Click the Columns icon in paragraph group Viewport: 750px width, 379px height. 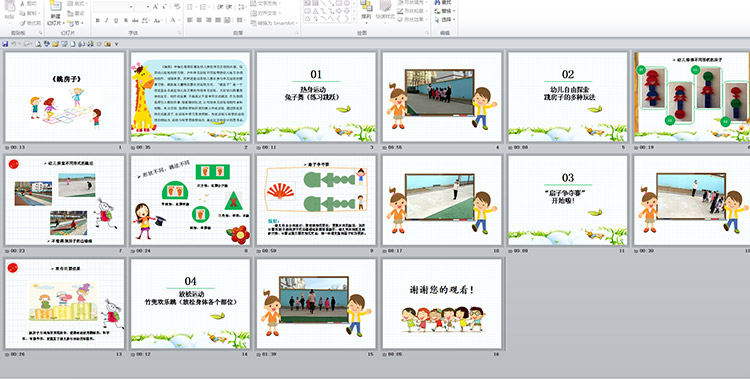coord(241,20)
